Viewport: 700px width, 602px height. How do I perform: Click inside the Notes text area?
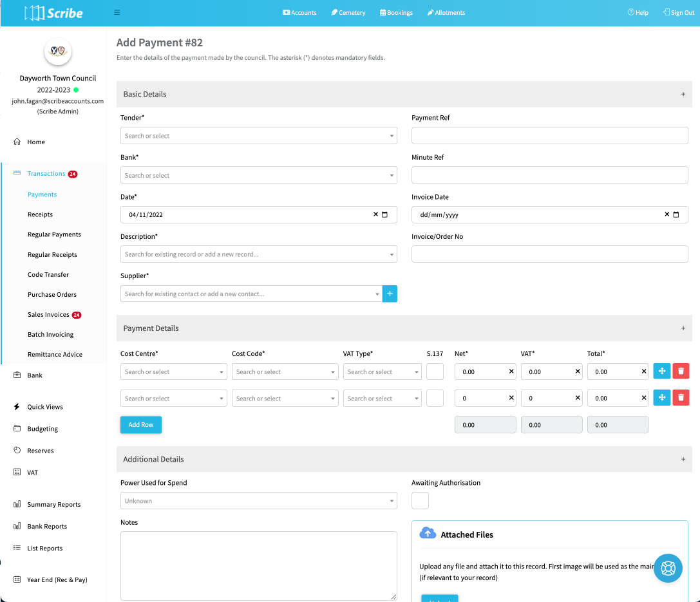click(x=258, y=565)
